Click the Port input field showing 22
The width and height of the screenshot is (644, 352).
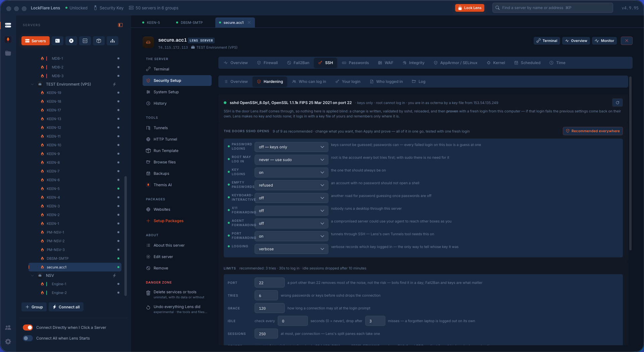(270, 283)
